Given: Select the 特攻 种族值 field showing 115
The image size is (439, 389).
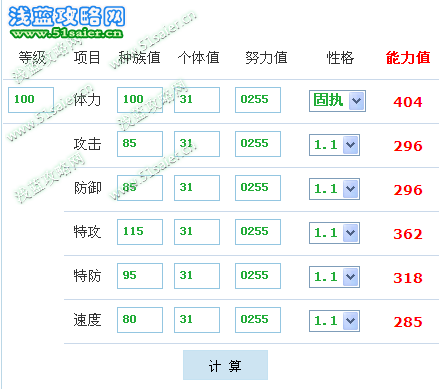Looking at the screenshot, I should pyautogui.click(x=140, y=232).
